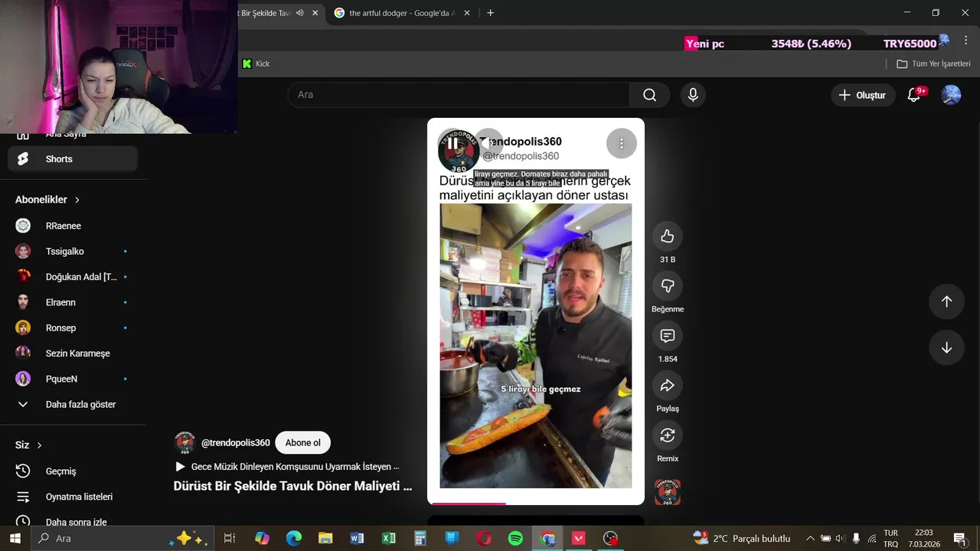Open Opera browser from the taskbar
The width and height of the screenshot is (980, 551).
(x=484, y=539)
